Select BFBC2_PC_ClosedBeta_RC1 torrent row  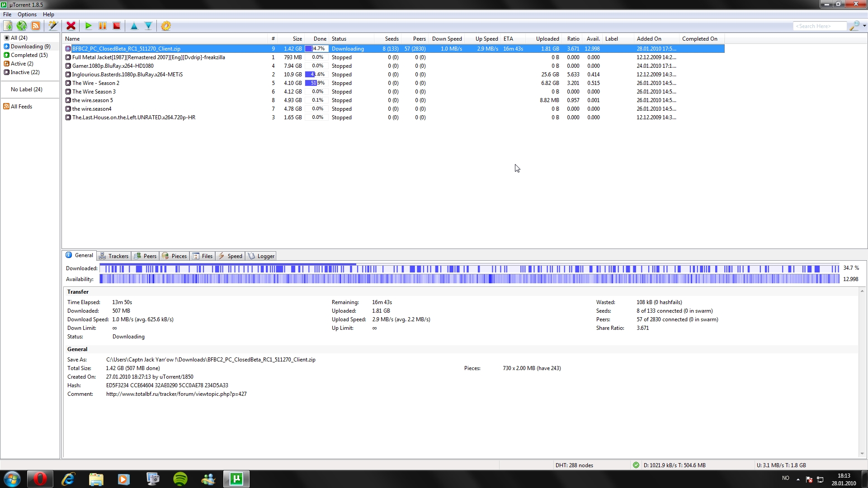click(x=393, y=49)
